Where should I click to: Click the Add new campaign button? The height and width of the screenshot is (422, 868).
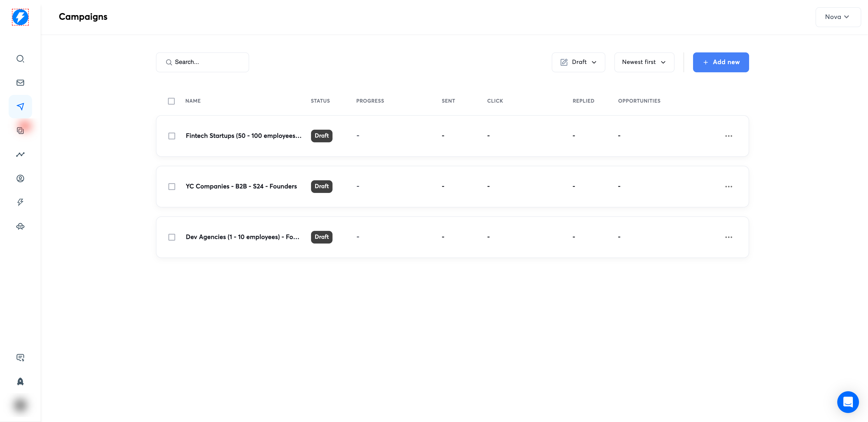721,62
